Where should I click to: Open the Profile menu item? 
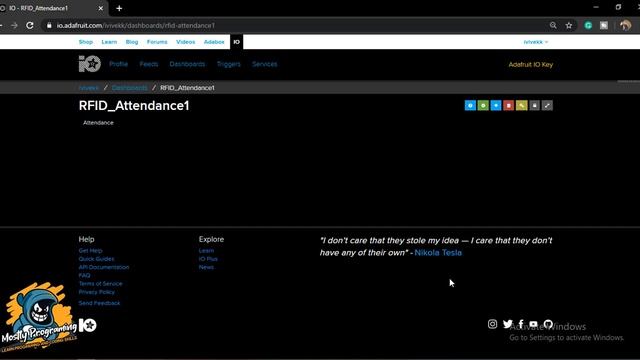coord(118,64)
